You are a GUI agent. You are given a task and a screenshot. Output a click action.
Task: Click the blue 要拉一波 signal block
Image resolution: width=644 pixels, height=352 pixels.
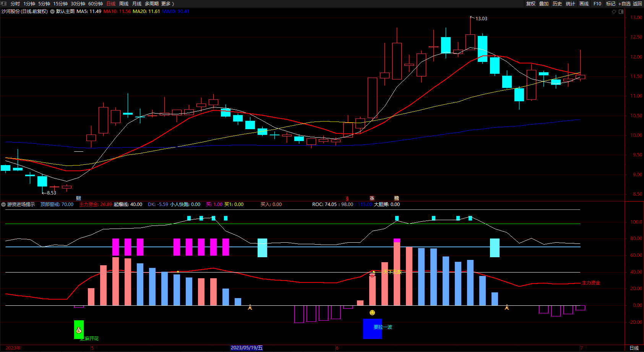pos(373,329)
